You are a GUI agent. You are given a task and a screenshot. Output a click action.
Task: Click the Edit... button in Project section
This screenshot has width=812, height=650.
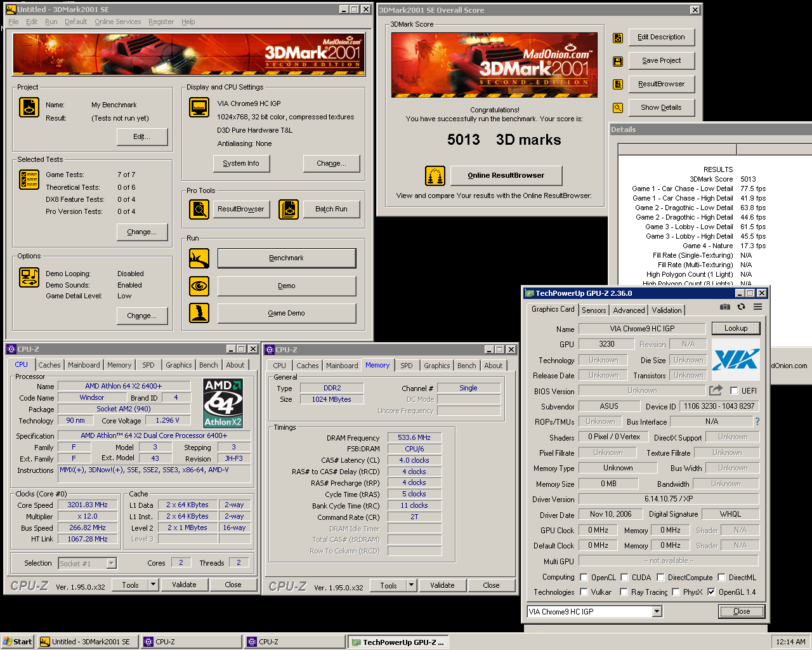coord(141,136)
